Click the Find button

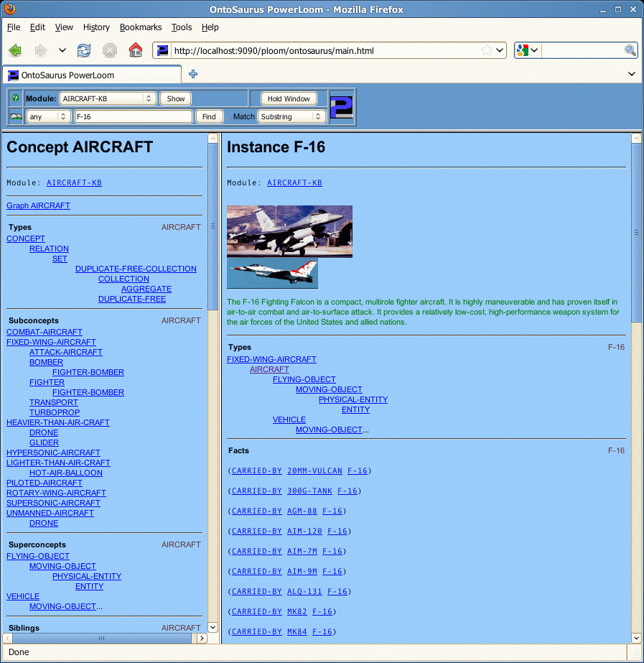tap(209, 116)
